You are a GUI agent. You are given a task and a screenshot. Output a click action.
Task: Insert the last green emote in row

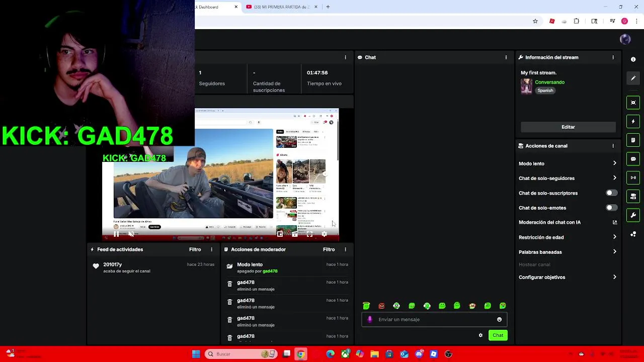[502, 306]
